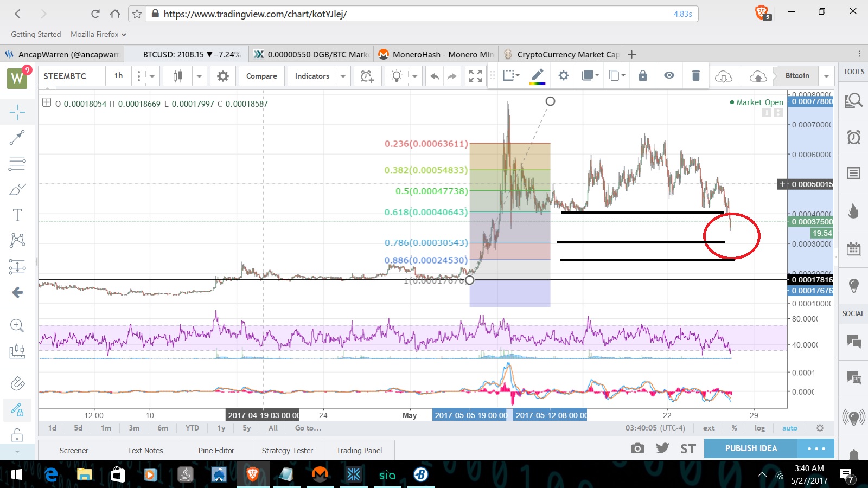Undo the last chart action
The height and width of the screenshot is (488, 868).
pyautogui.click(x=435, y=76)
